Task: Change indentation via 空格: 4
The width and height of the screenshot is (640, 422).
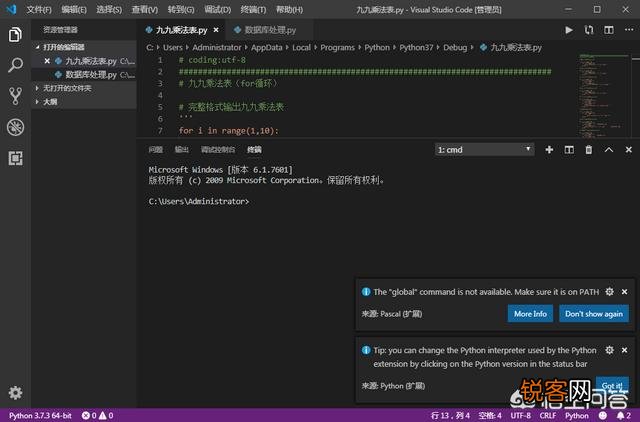Action: point(490,415)
